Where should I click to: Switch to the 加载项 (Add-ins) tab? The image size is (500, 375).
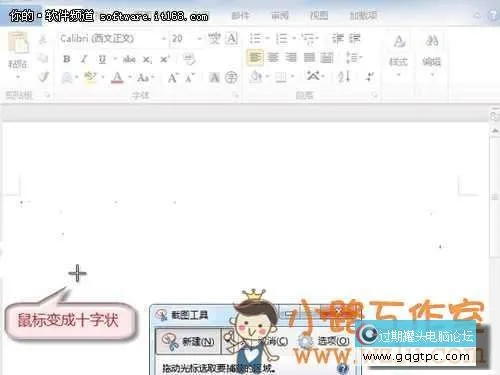[x=363, y=15]
